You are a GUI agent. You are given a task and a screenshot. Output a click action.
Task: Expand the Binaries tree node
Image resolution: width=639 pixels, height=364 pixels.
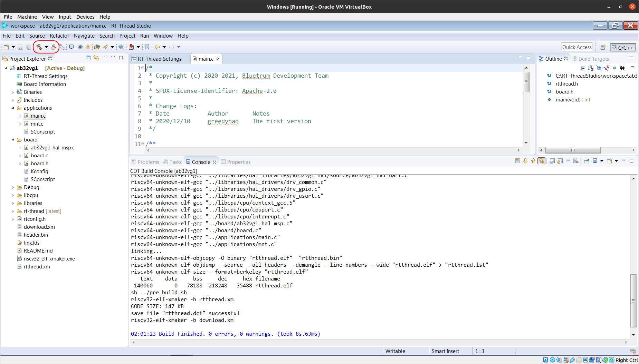tap(13, 92)
